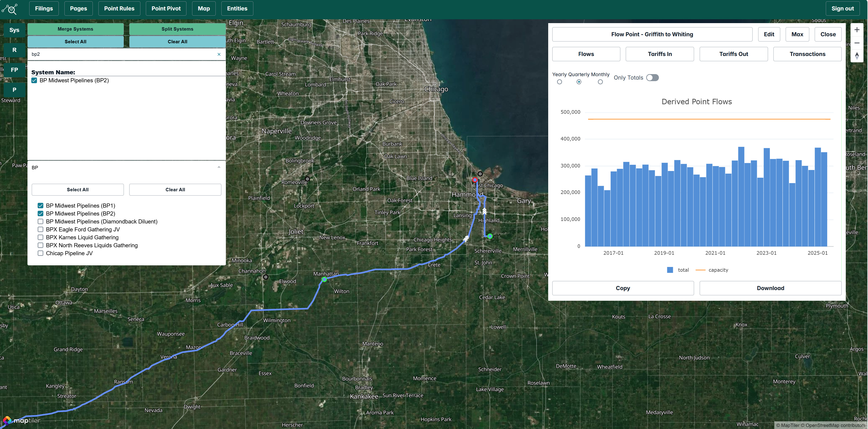Uncheck BP Midwest Pipelines (BP1)
The image size is (868, 429).
40,206
